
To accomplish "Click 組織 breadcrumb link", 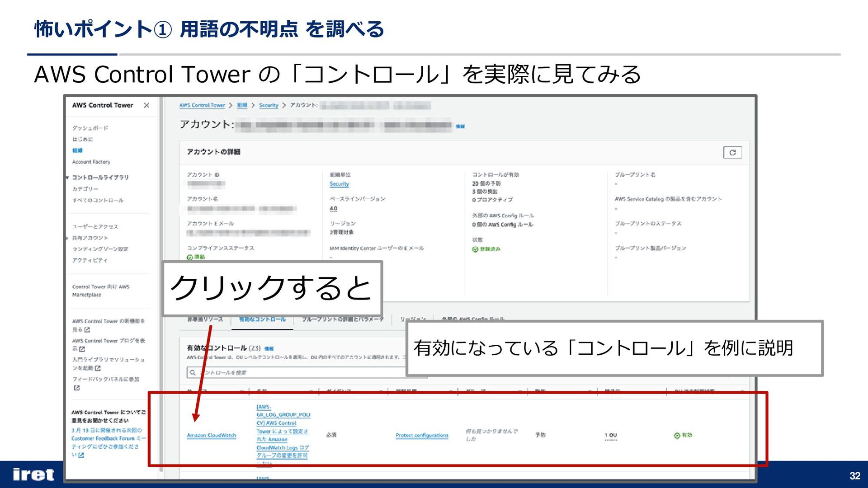I will [242, 105].
